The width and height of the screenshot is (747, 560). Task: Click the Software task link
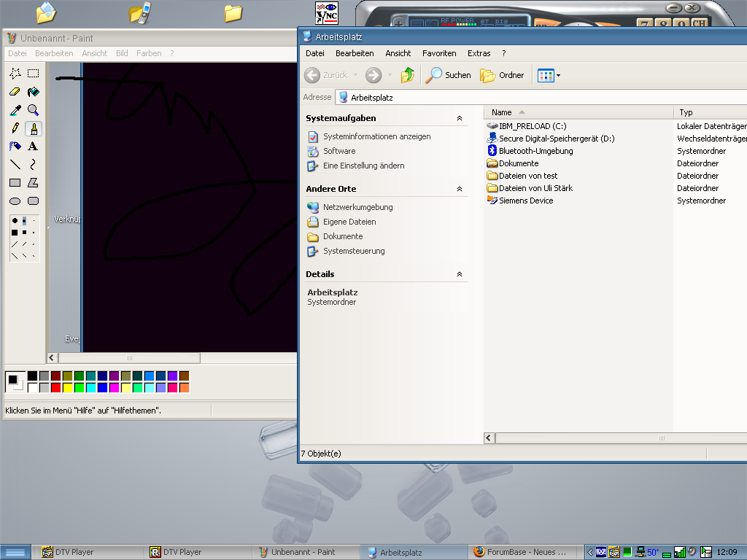tap(339, 151)
